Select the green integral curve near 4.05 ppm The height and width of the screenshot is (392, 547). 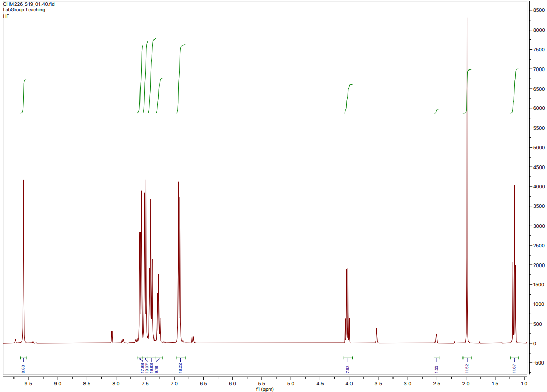(x=348, y=99)
